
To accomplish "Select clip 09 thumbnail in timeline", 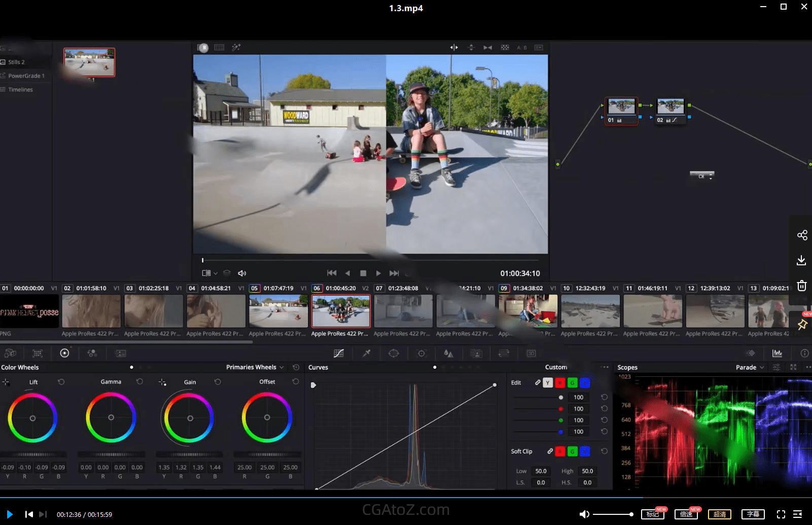I will tap(527, 311).
